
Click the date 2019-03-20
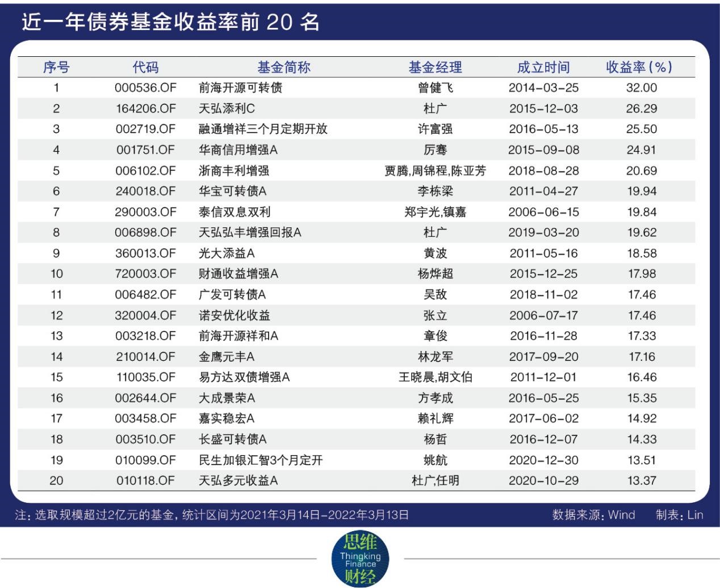tap(543, 232)
